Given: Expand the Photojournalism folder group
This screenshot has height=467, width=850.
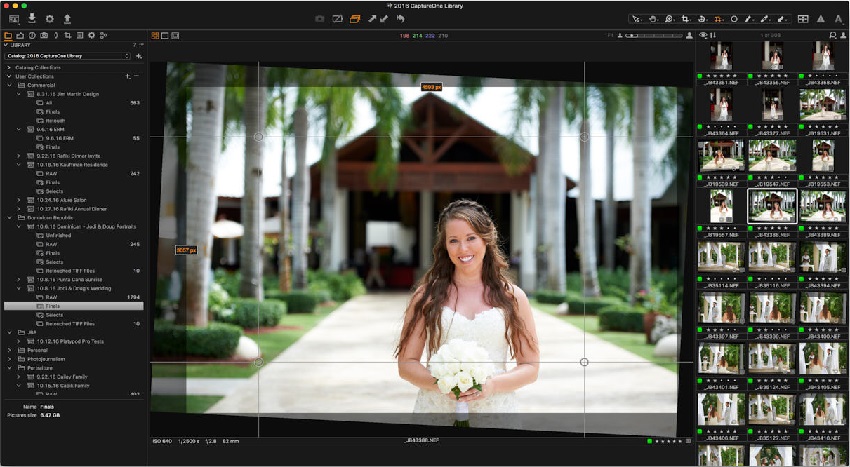Looking at the screenshot, I should (x=9, y=359).
